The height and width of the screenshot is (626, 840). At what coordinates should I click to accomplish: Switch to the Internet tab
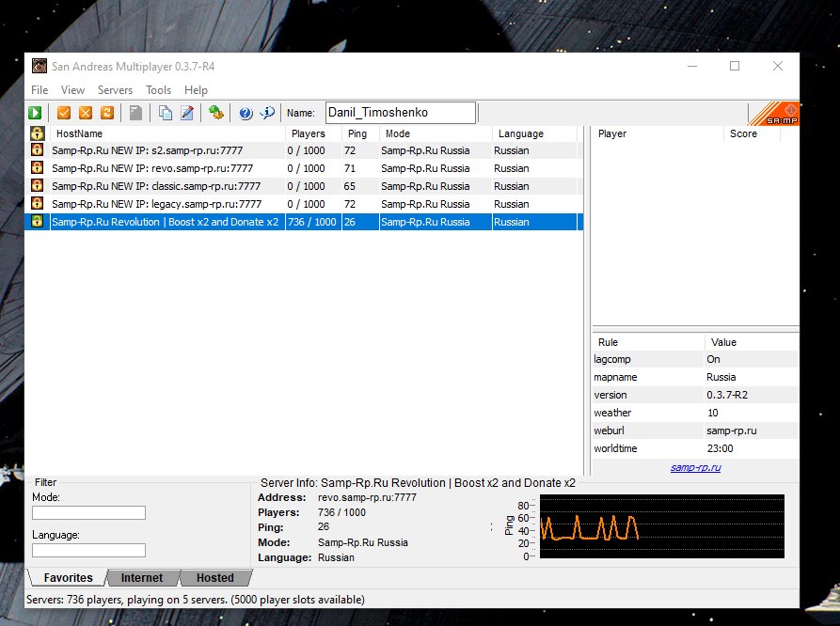tap(142, 578)
